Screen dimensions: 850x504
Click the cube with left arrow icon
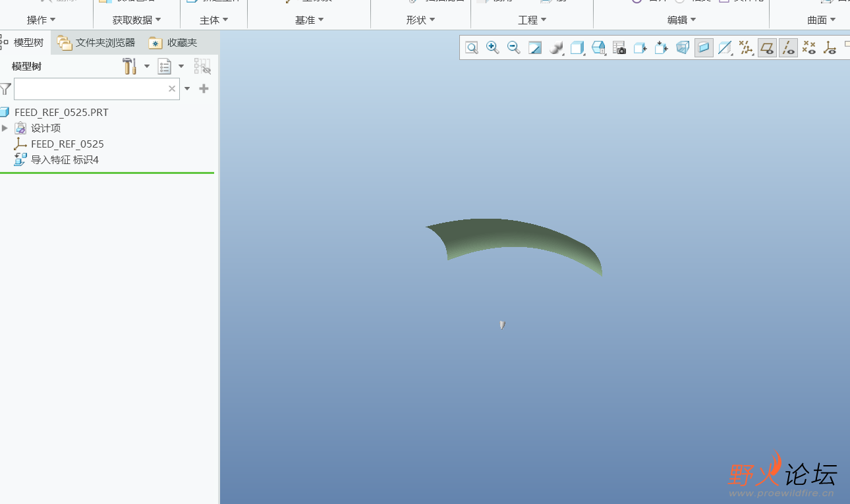click(x=640, y=47)
